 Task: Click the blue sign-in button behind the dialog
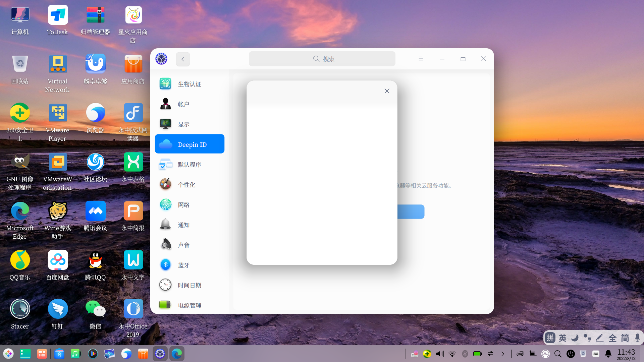(x=411, y=212)
